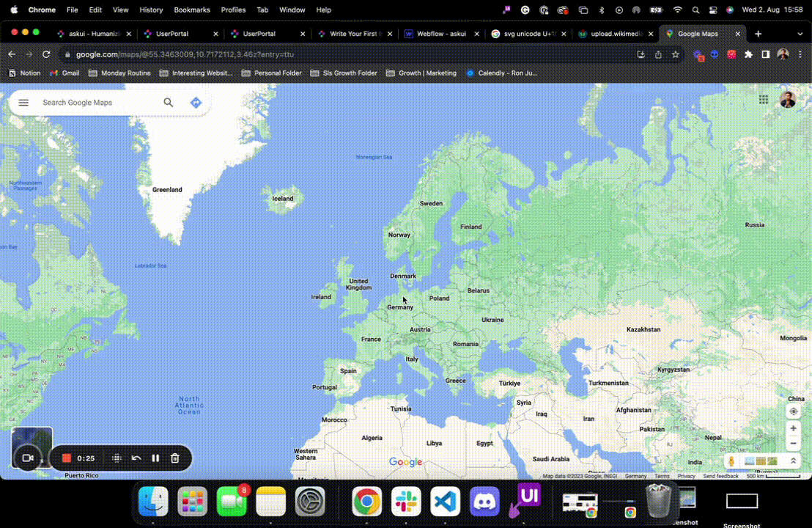Stop the screen recording at 0:25
Screen dimensions: 812x528
[66, 458]
